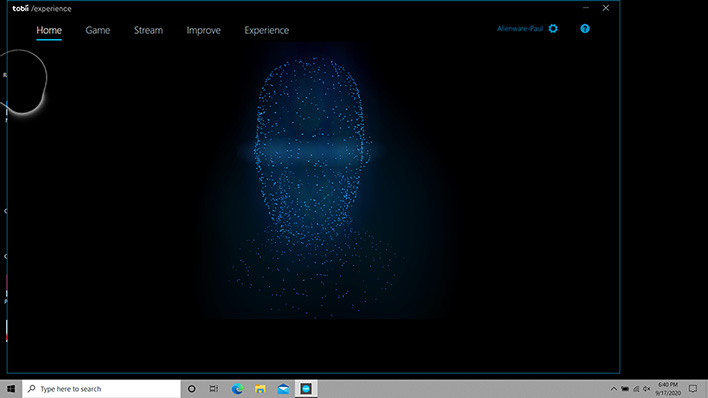
Task: Open Cortana circle icon in taskbar
Action: 191,389
